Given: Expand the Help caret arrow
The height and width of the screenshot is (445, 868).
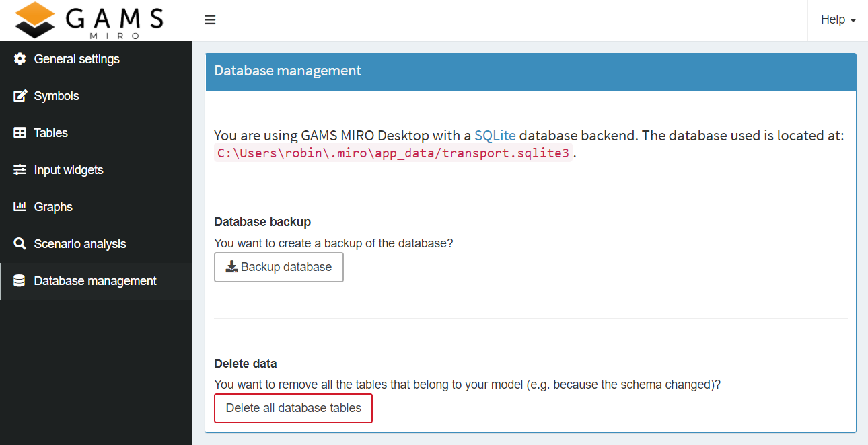Looking at the screenshot, I should (854, 21).
